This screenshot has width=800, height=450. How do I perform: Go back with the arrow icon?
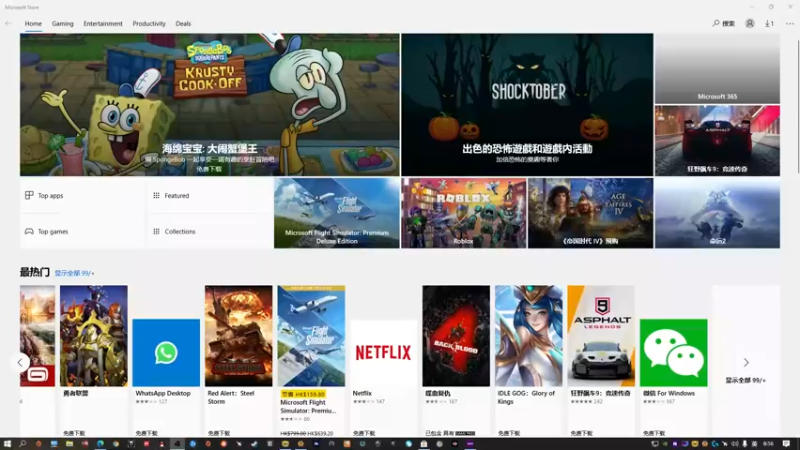point(8,23)
